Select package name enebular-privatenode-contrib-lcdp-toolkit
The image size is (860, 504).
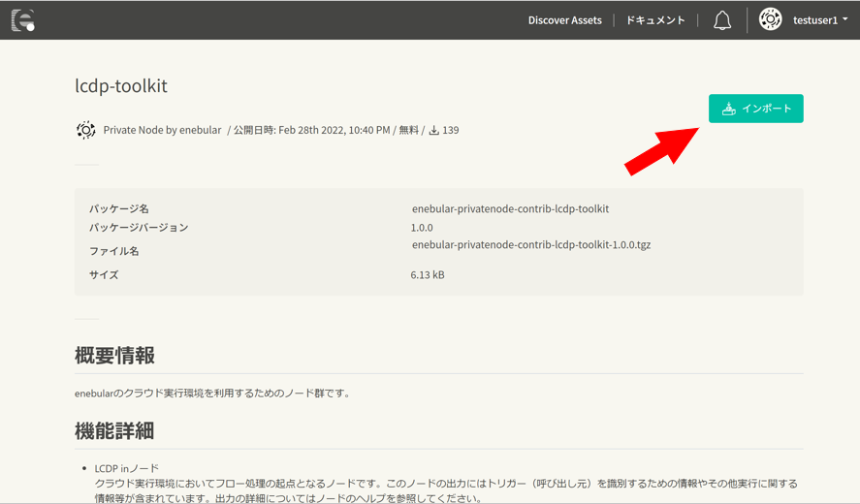(511, 208)
